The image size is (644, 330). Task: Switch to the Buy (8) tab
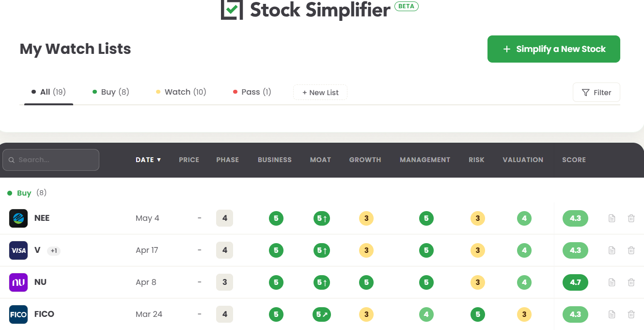[x=111, y=92]
